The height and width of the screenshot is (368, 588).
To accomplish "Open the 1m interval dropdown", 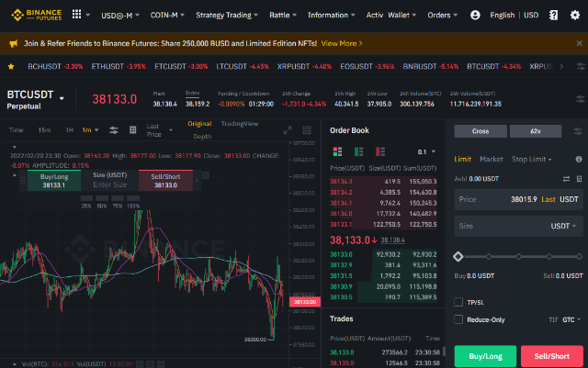I will 90,130.
